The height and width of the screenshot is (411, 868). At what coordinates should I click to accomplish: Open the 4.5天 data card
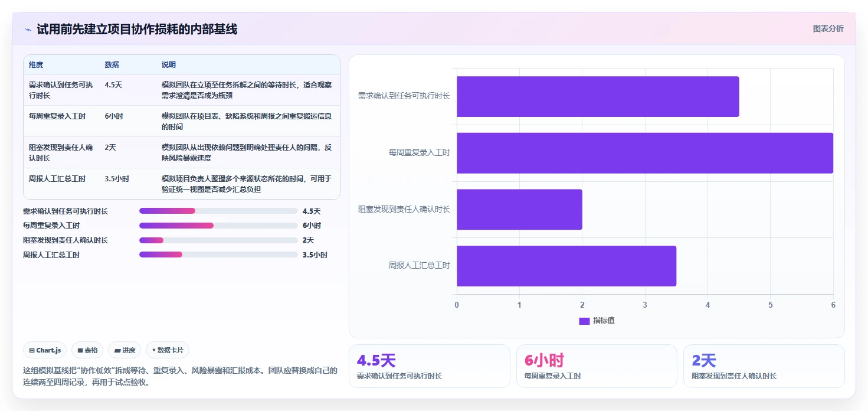click(x=430, y=366)
